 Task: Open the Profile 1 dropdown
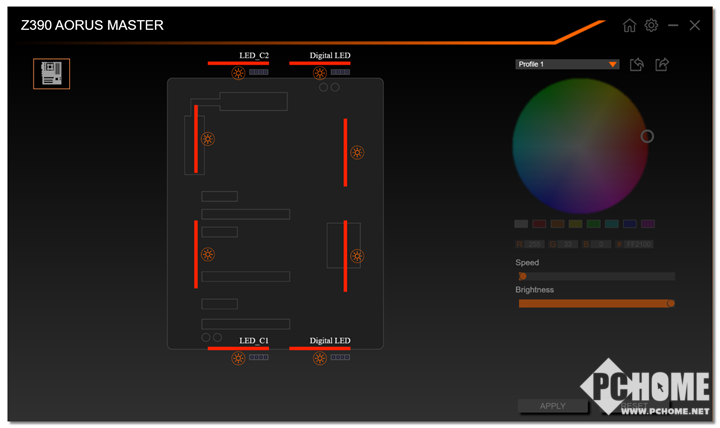(x=567, y=64)
